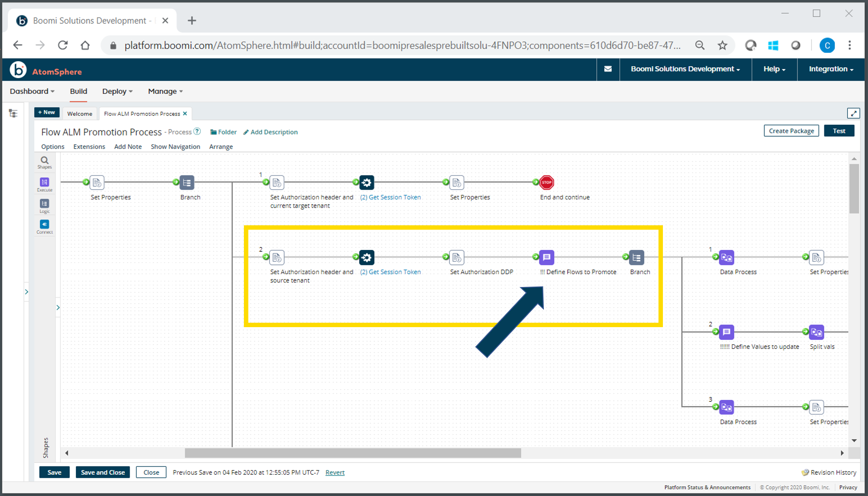Expand the Dashboard menu
This screenshot has width=868, height=496.
point(32,91)
